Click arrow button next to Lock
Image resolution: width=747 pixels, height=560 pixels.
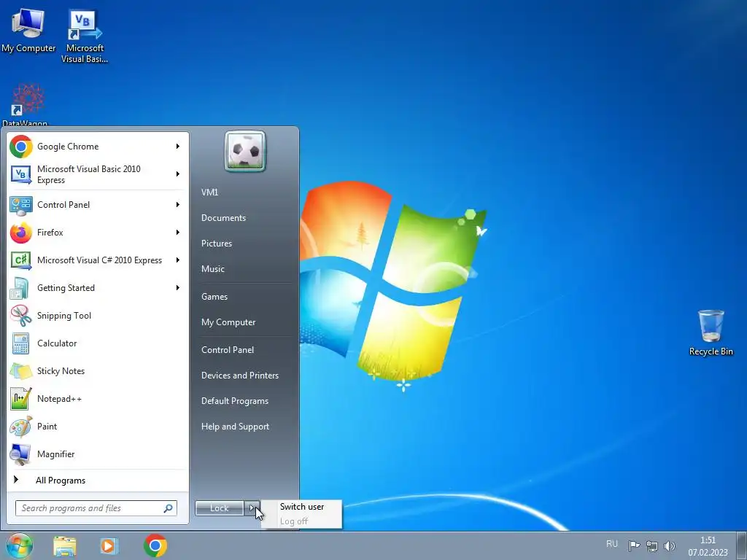252,508
